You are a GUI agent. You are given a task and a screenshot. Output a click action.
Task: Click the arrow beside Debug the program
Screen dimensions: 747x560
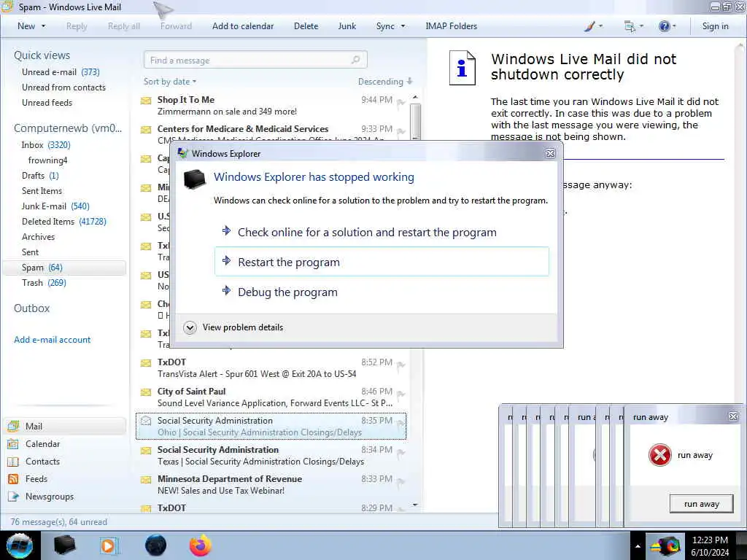[227, 291]
